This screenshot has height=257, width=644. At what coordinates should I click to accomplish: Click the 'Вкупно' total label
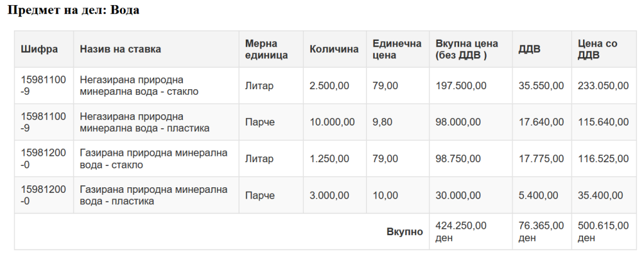tap(404, 232)
